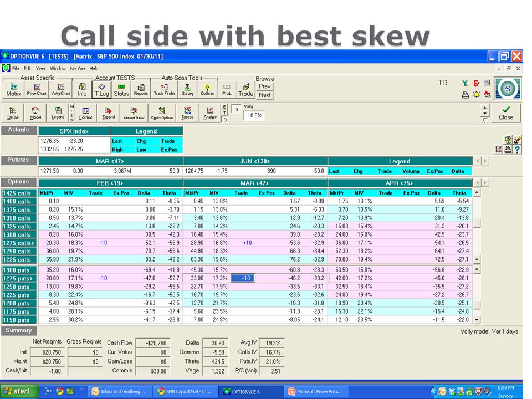
Task: Open the Model settings
Action: pyautogui.click(x=35, y=113)
